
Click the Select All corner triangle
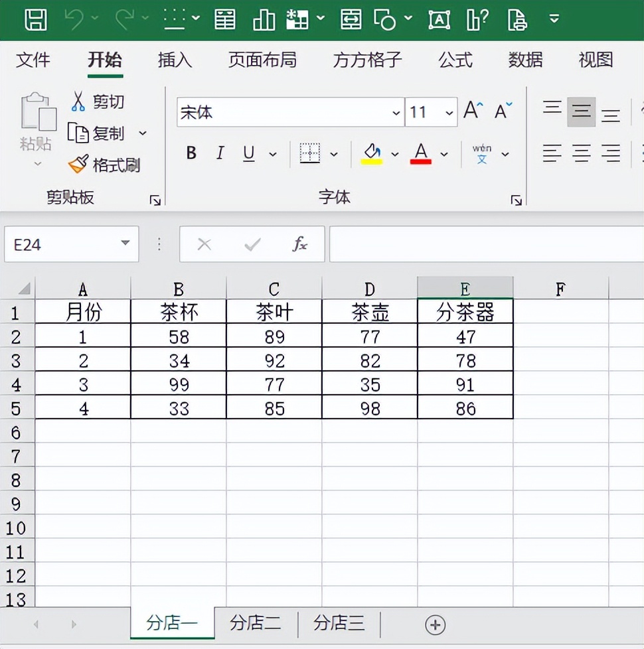[x=24, y=289]
